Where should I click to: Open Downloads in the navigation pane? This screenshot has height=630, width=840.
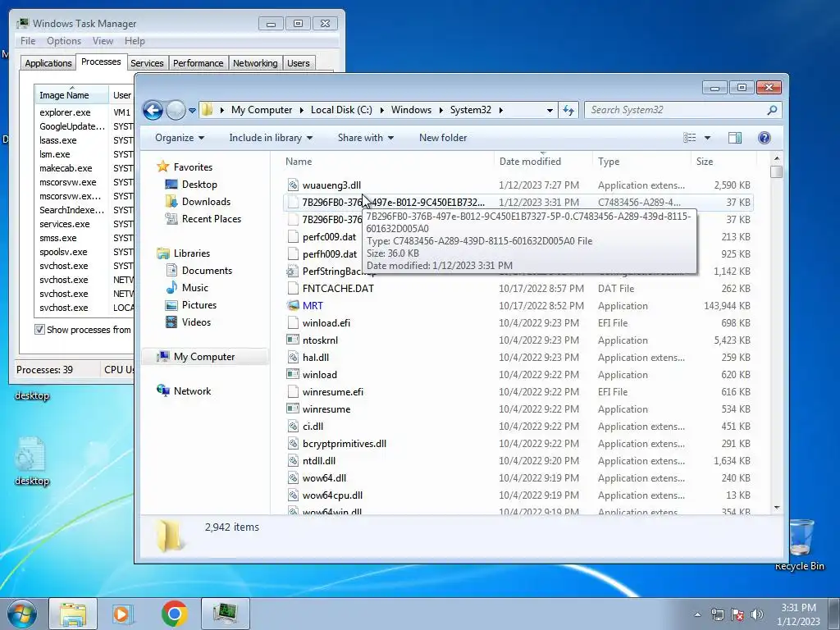(x=206, y=202)
